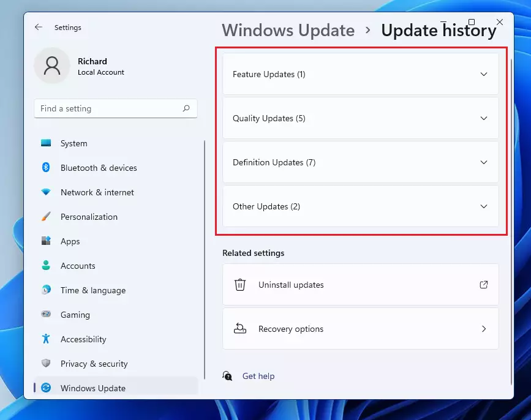
Task: Click the Recovery options drive icon
Action: pos(239,329)
